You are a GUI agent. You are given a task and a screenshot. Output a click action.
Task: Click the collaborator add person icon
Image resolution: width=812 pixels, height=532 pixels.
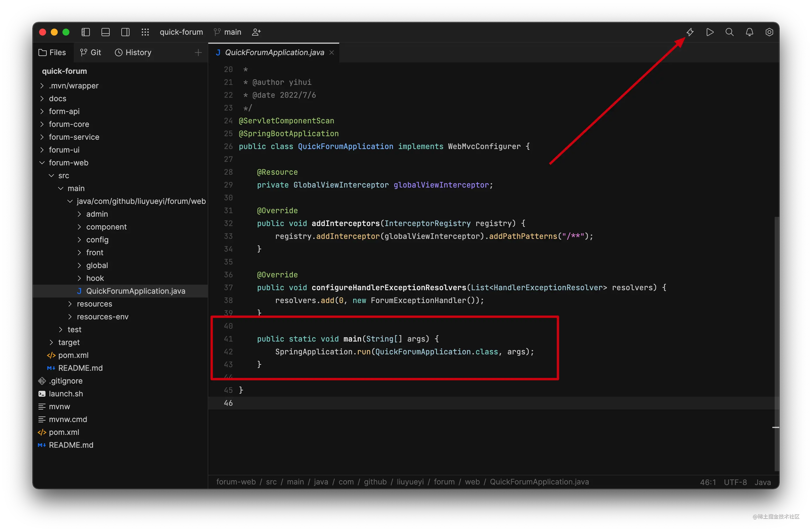[x=256, y=32]
